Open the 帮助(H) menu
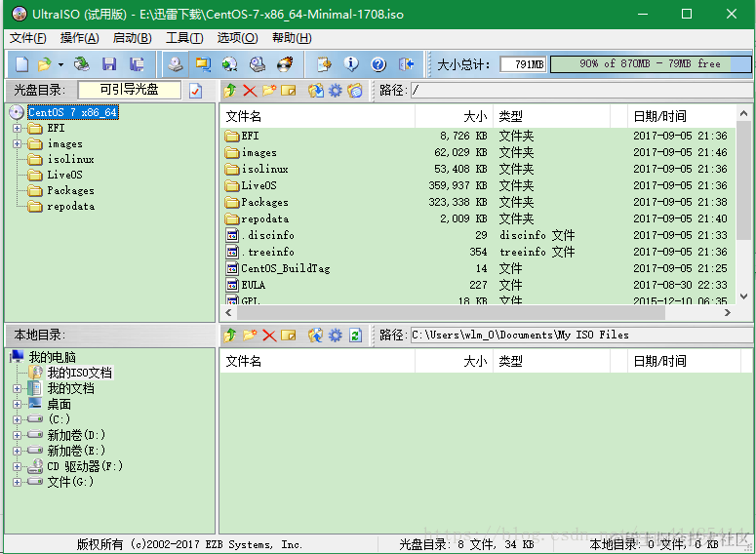This screenshot has height=554, width=756. coord(293,38)
